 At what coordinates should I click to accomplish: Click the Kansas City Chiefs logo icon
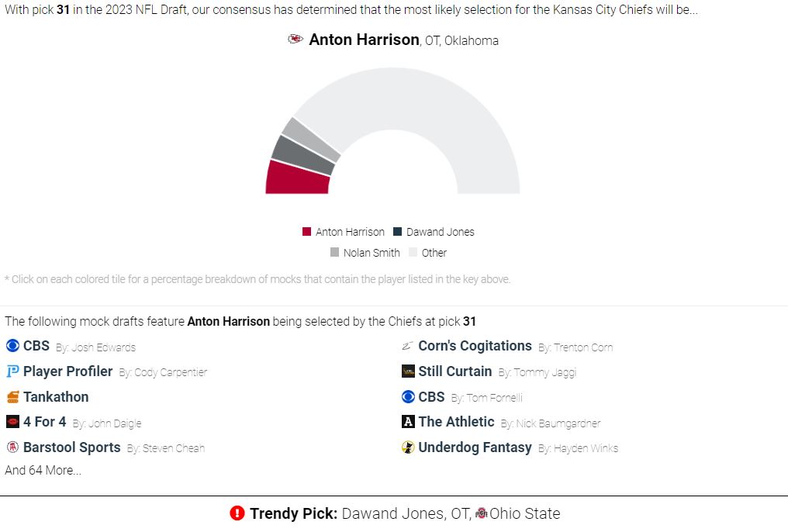click(295, 40)
